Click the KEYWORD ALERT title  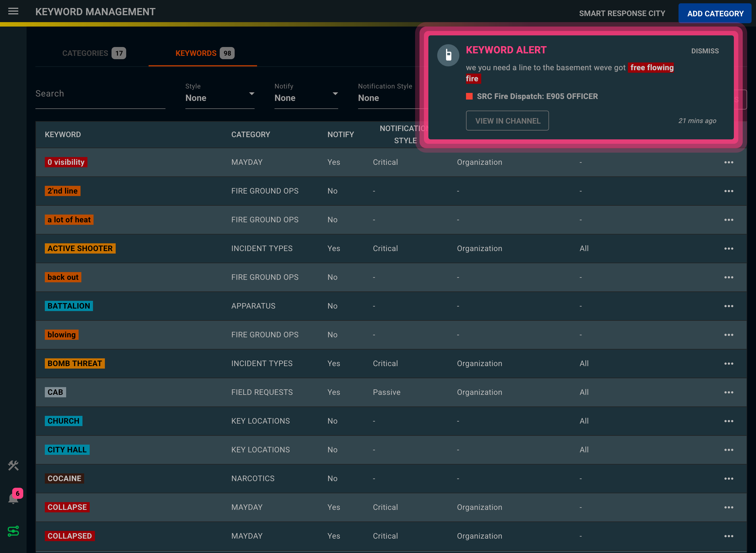(x=506, y=50)
